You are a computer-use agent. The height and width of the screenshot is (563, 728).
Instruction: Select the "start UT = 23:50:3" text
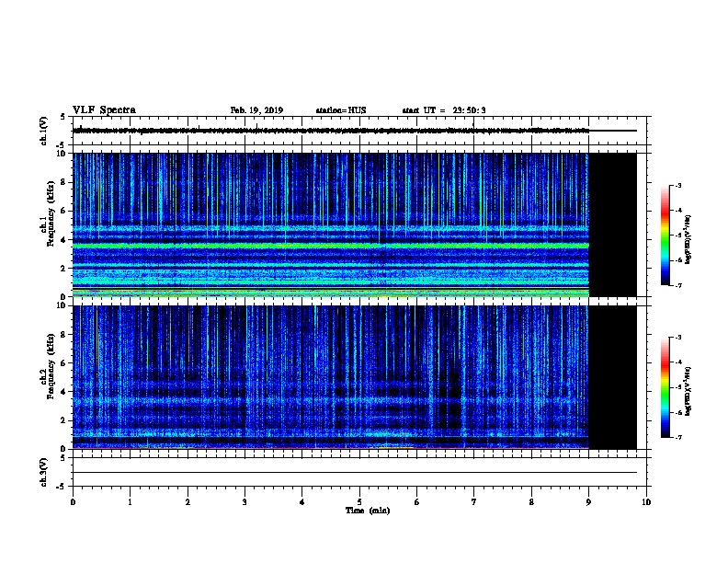444,110
